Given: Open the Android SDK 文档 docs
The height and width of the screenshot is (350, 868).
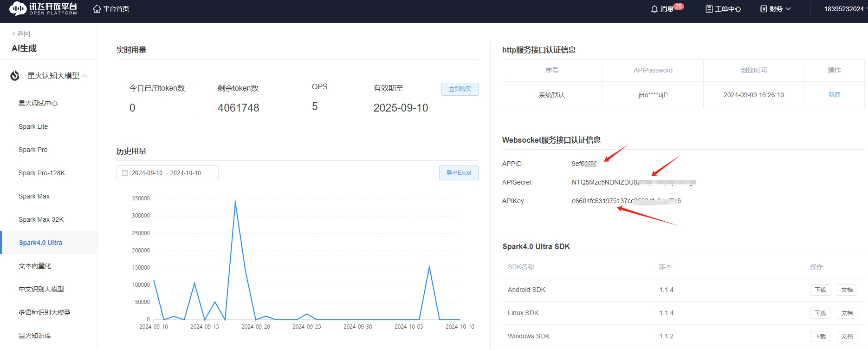Looking at the screenshot, I should pos(847,290).
